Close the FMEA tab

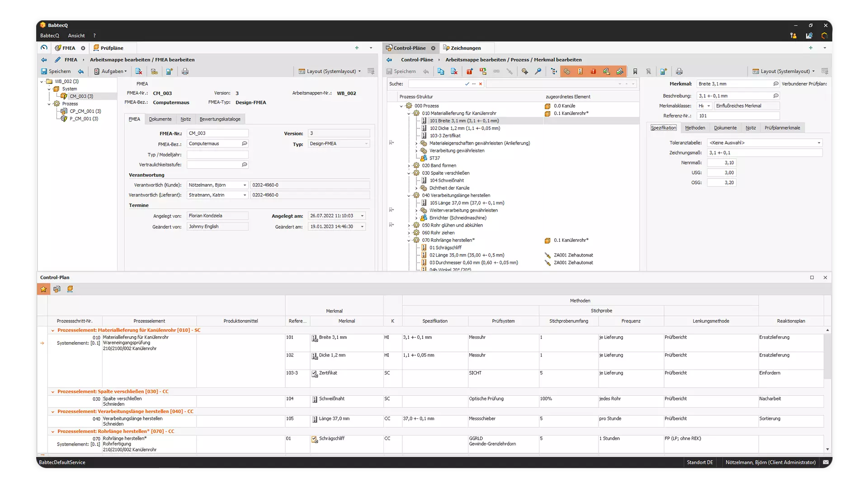[83, 48]
